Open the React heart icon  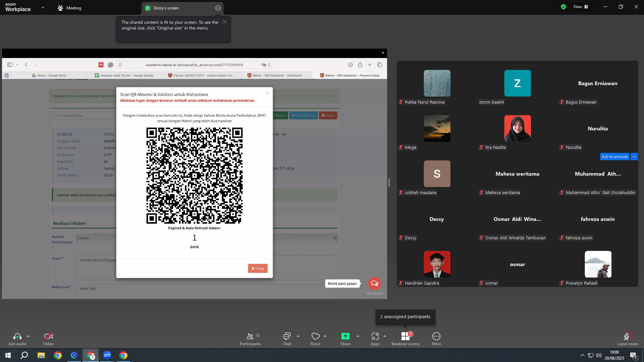(x=315, y=336)
